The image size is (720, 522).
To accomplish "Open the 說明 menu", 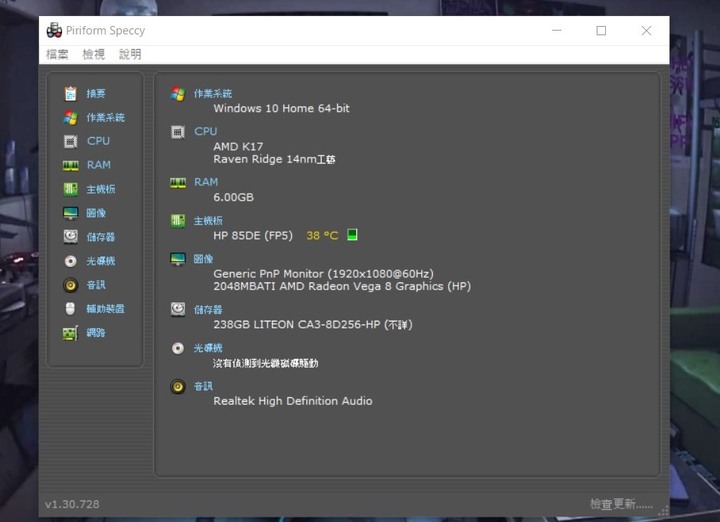I will click(x=130, y=54).
